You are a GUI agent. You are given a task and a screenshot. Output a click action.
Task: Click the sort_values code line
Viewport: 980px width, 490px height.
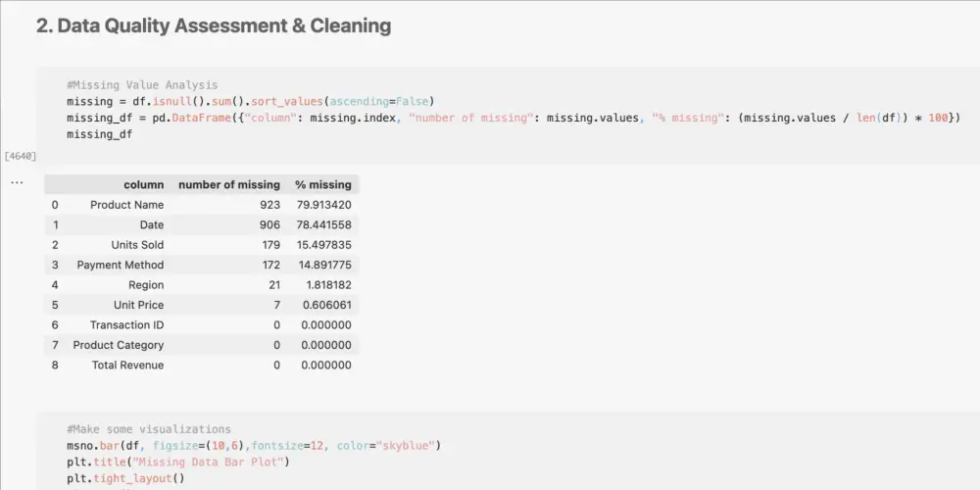pyautogui.click(x=250, y=102)
